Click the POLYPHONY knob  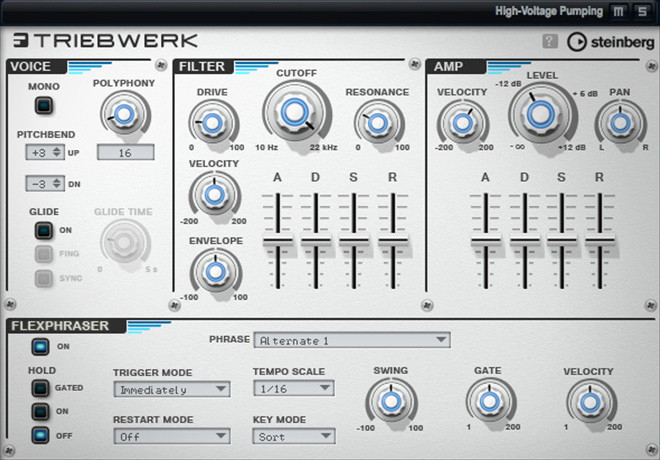coord(124,114)
